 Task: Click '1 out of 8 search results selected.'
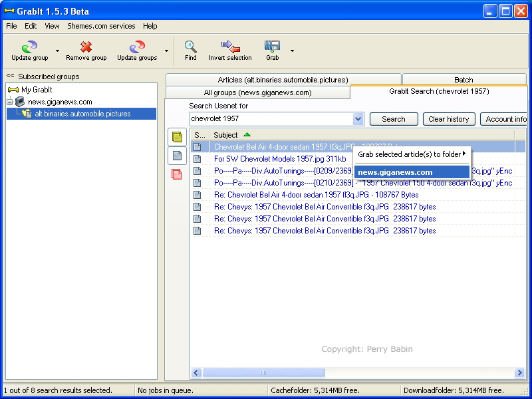click(58, 390)
